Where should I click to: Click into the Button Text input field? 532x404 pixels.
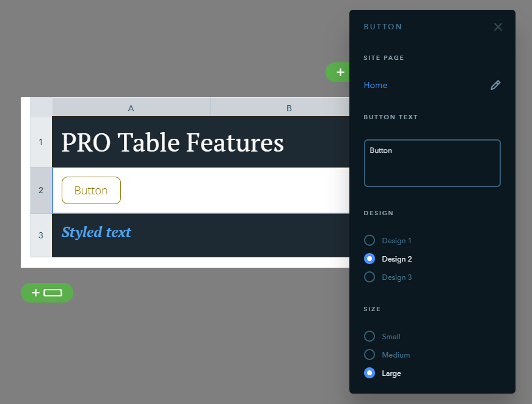(x=432, y=163)
